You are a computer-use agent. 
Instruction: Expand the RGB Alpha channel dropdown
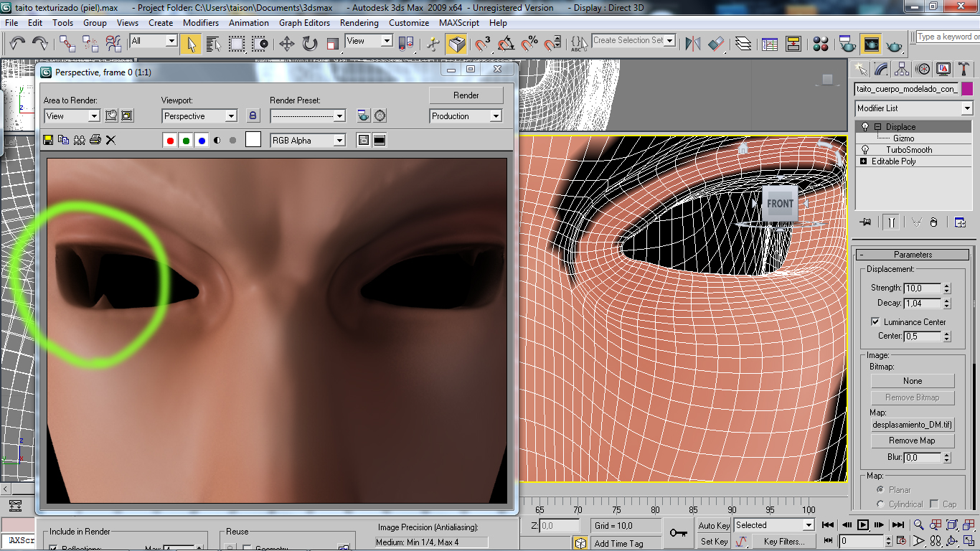339,141
